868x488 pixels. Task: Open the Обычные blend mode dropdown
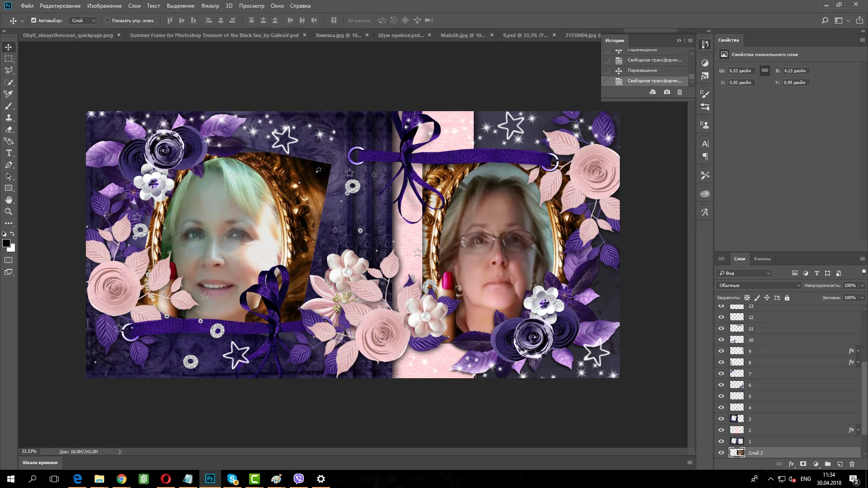point(759,286)
